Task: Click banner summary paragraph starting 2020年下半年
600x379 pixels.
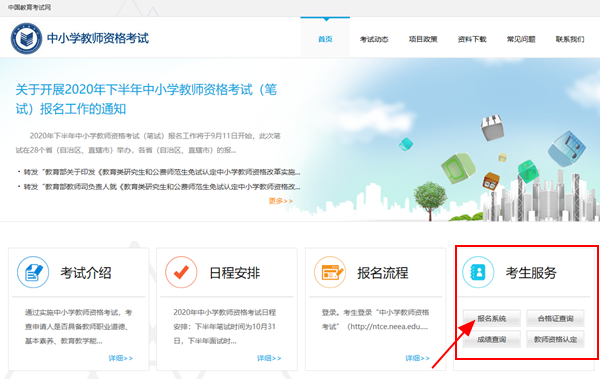Action: point(148,143)
